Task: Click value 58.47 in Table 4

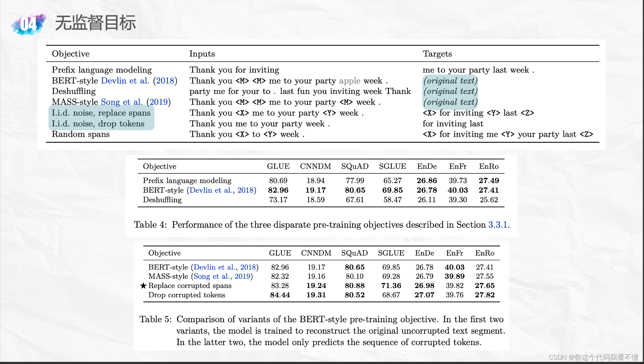Action: [x=393, y=200]
